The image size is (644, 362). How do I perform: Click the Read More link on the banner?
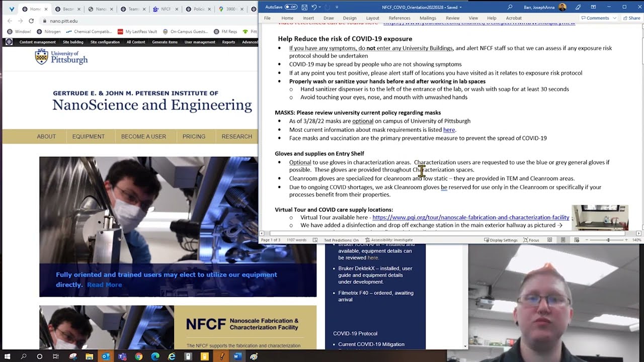(x=104, y=285)
